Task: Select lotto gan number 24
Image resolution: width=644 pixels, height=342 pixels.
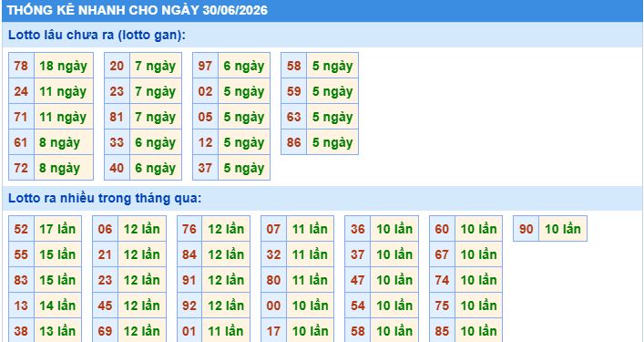Action: coord(21,91)
